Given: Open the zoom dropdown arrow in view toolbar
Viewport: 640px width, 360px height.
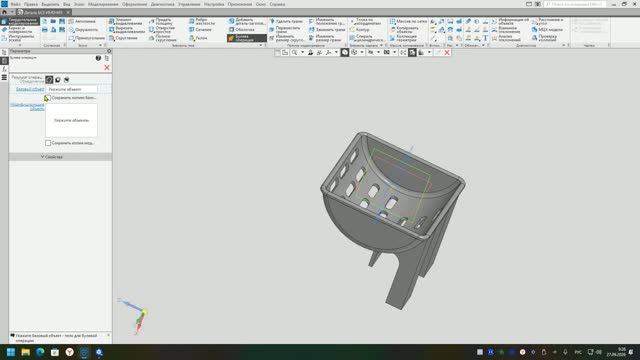Looking at the screenshot, I should (x=302, y=53).
